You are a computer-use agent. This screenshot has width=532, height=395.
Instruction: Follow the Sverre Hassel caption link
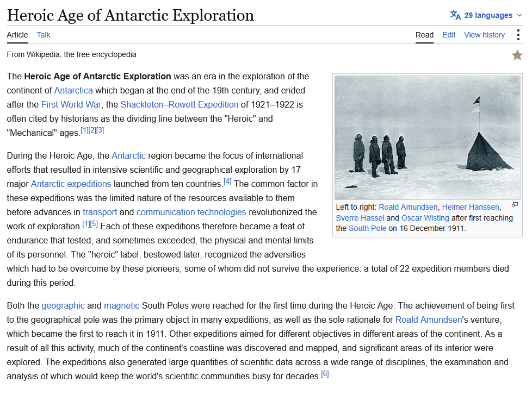click(x=360, y=218)
